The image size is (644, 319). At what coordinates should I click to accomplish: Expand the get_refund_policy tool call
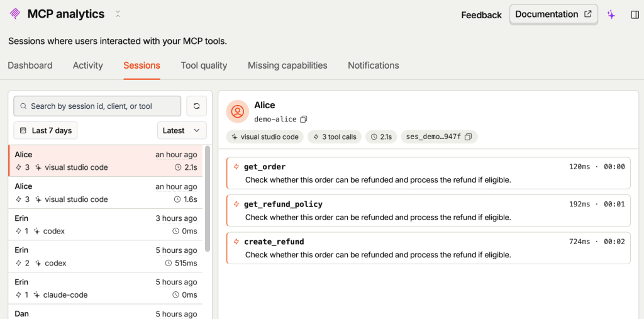pos(428,211)
